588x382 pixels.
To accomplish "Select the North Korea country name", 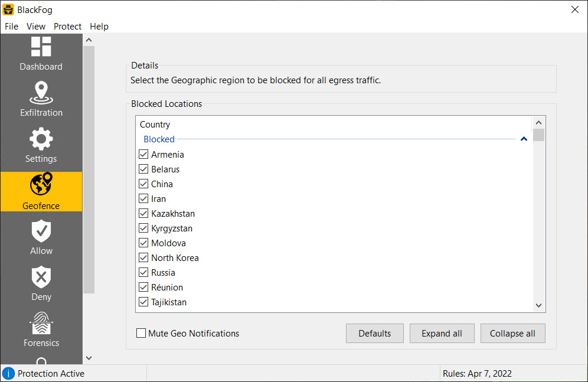I will (x=175, y=258).
